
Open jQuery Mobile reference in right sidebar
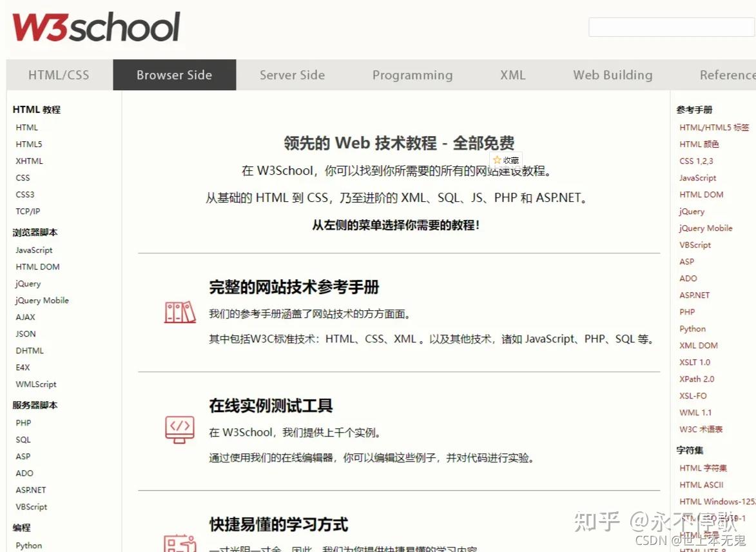(x=706, y=228)
